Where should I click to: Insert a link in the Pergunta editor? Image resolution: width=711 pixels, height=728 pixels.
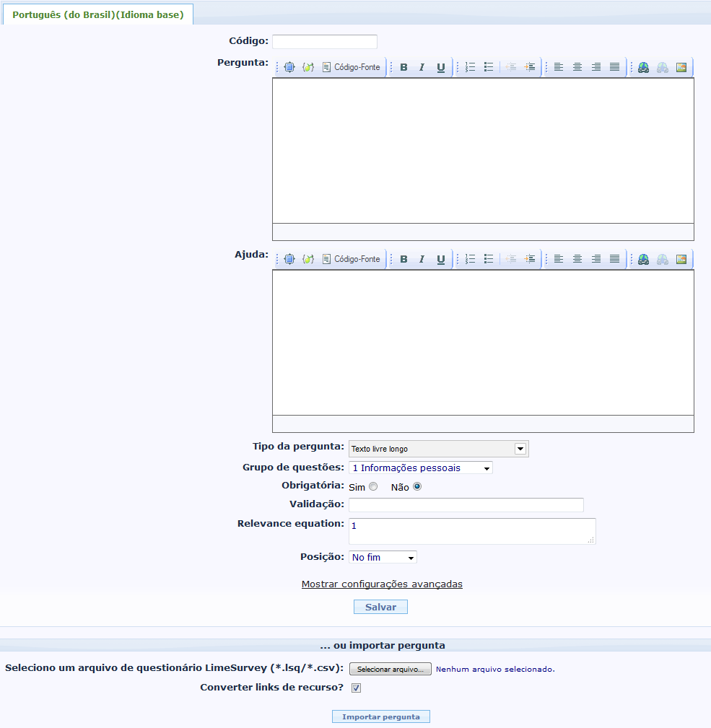[643, 67]
